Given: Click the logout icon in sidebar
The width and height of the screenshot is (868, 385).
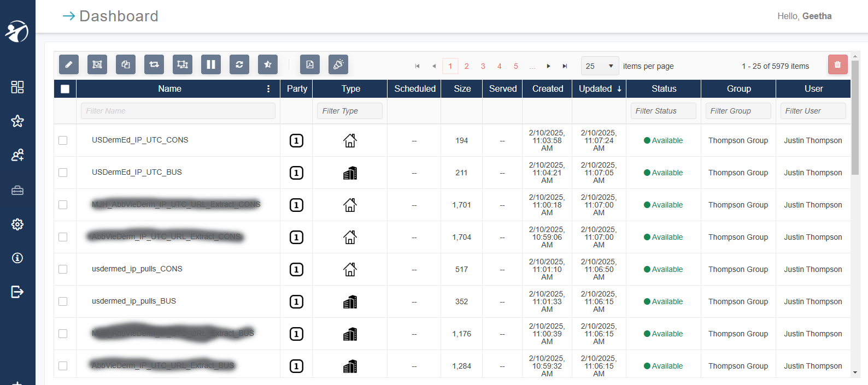Looking at the screenshot, I should coord(17,292).
